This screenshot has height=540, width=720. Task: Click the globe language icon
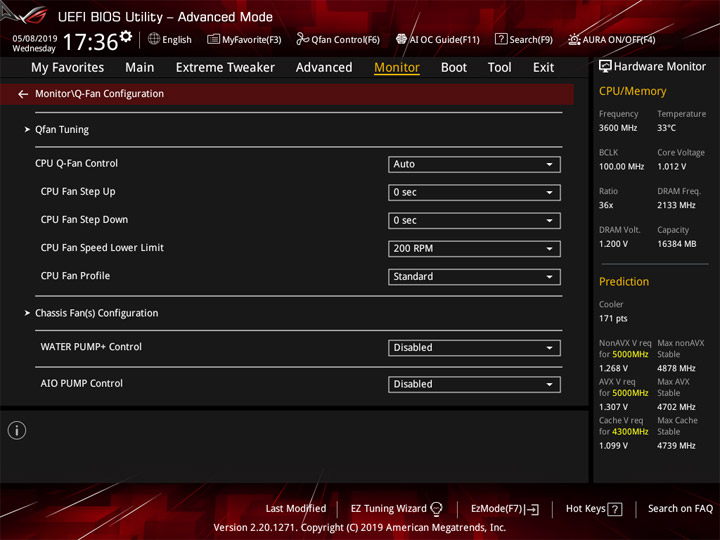pyautogui.click(x=154, y=39)
